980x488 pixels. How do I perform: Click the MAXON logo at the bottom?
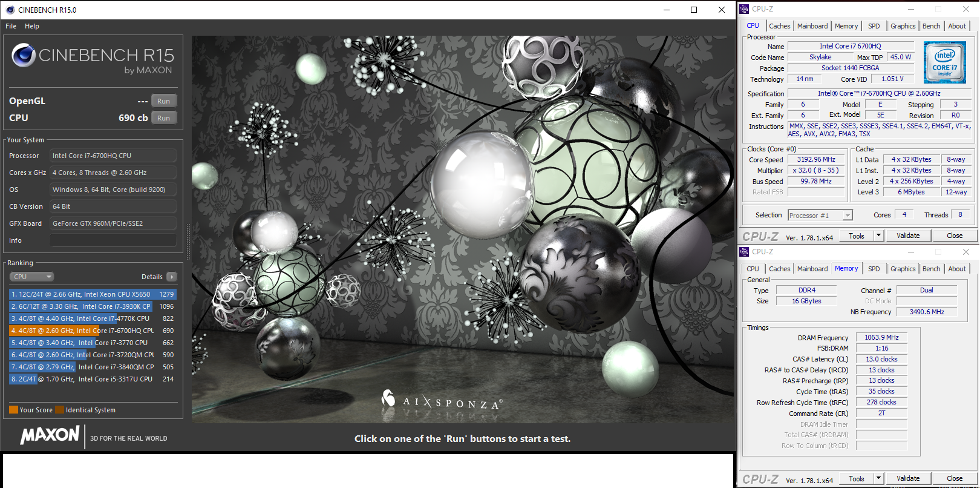tap(50, 435)
